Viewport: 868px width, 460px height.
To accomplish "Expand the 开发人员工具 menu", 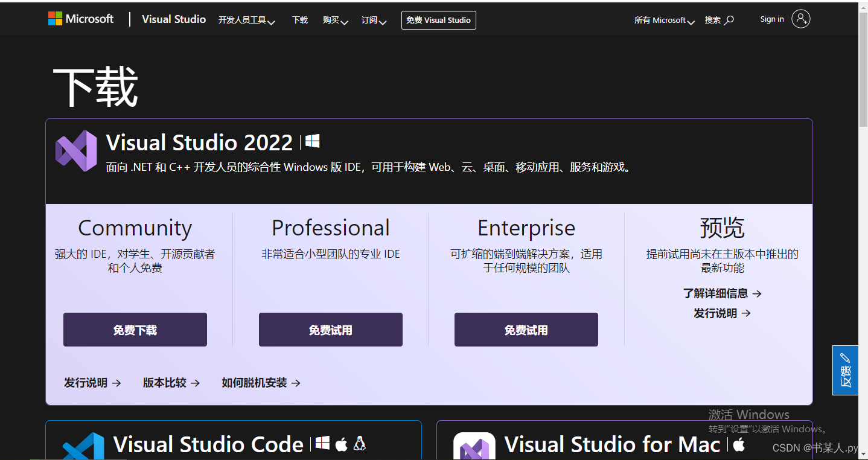I will tap(246, 21).
